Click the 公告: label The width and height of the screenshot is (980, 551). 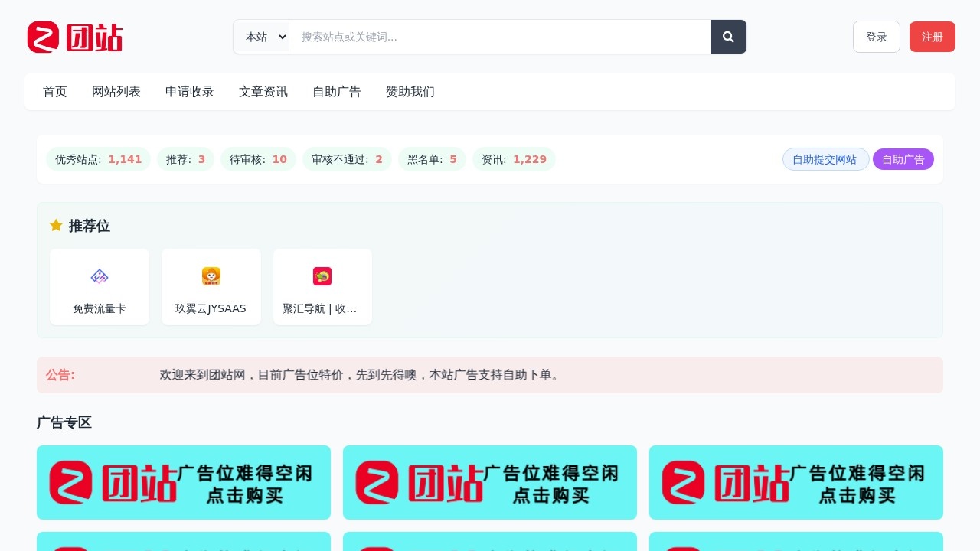(x=60, y=375)
